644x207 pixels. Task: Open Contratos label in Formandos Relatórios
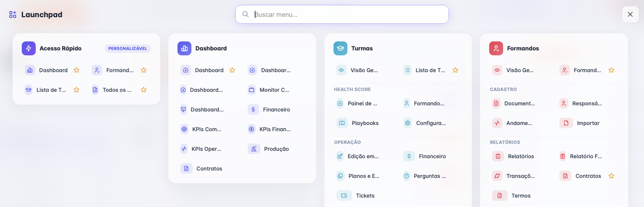coord(588,176)
